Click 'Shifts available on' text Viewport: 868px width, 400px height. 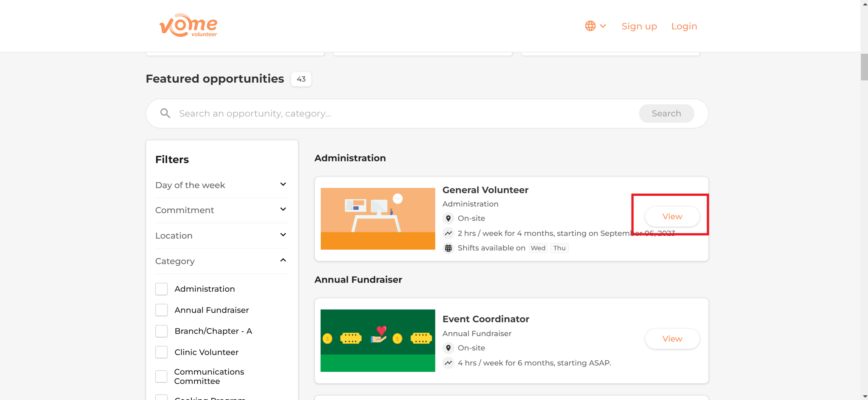tap(491, 248)
